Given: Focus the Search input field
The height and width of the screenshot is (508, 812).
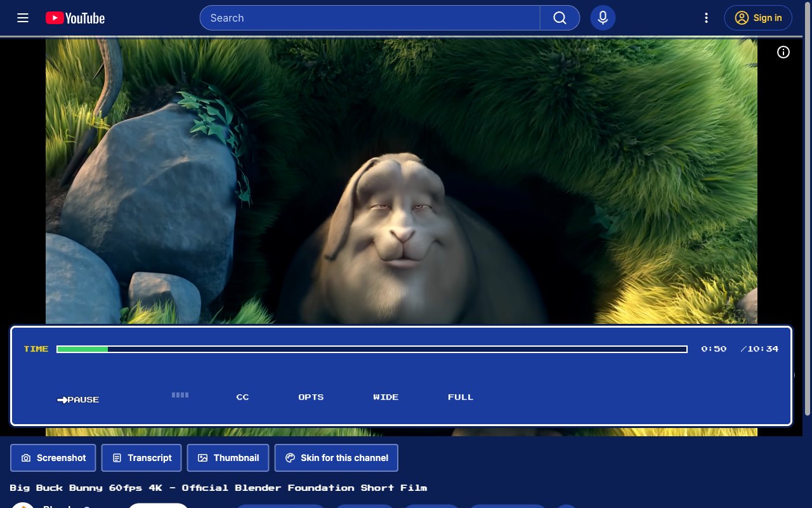Looking at the screenshot, I should (x=370, y=18).
